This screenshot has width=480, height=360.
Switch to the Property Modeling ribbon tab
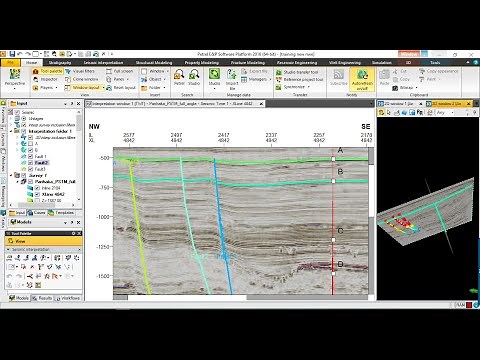(202, 62)
